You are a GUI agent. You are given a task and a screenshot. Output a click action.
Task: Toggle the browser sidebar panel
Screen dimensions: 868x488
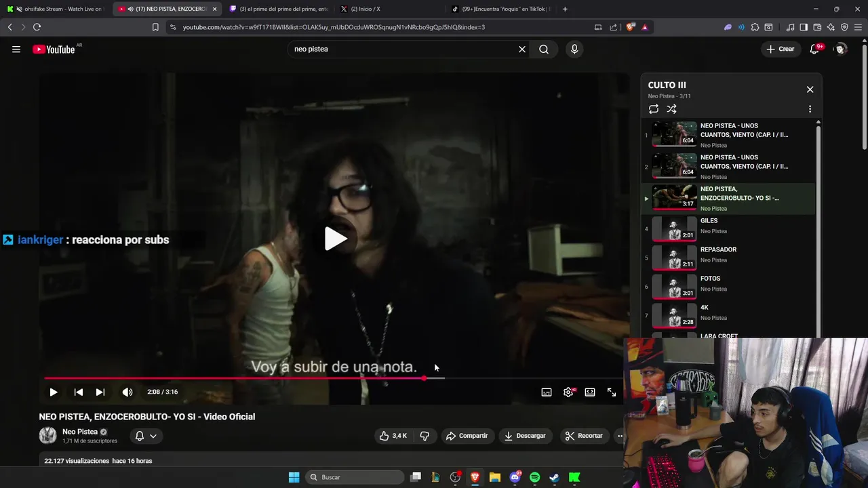804,27
